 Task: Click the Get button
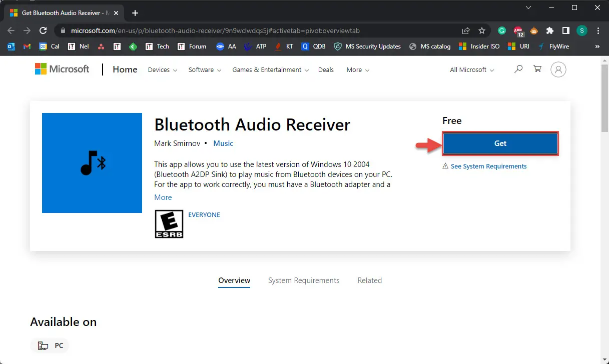(500, 143)
